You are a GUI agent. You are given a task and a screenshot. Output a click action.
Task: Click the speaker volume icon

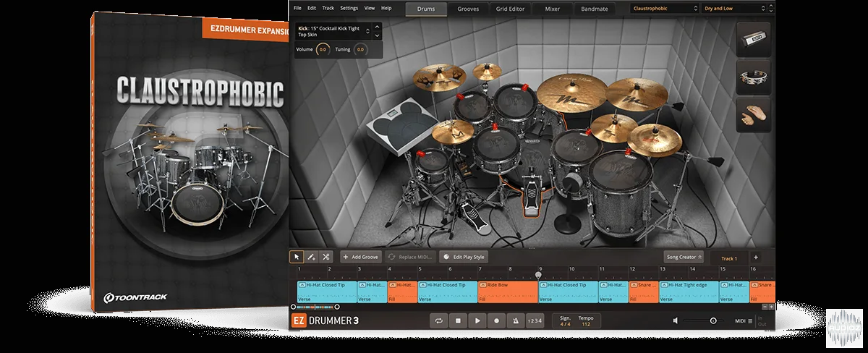pyautogui.click(x=676, y=320)
